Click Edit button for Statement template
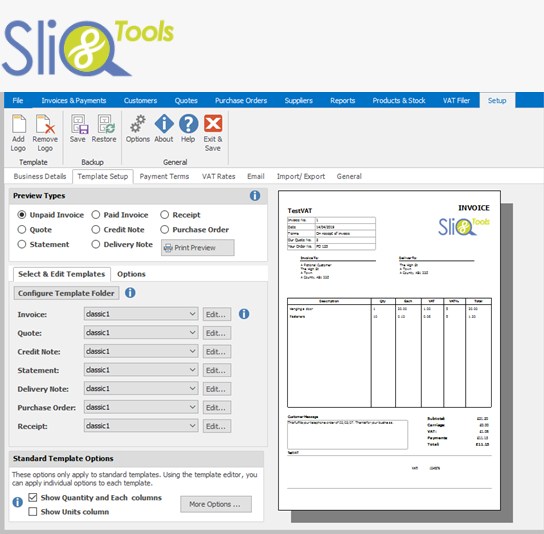The height and width of the screenshot is (534, 544). click(x=217, y=370)
